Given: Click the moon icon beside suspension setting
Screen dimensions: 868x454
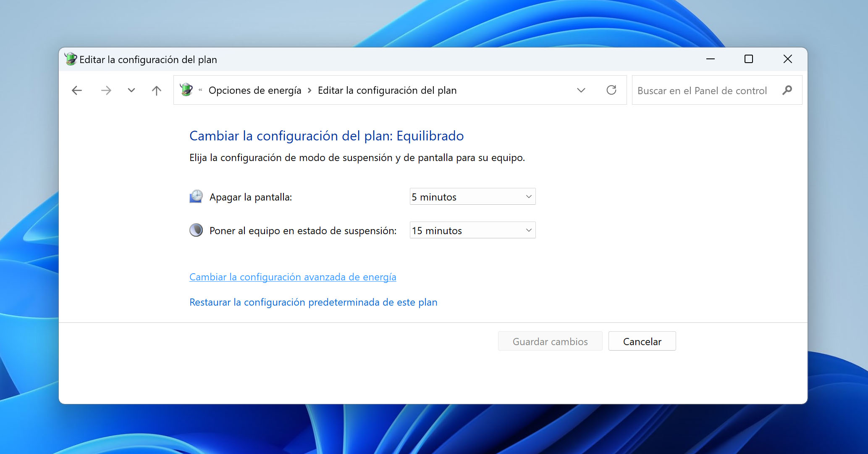Looking at the screenshot, I should pos(196,230).
